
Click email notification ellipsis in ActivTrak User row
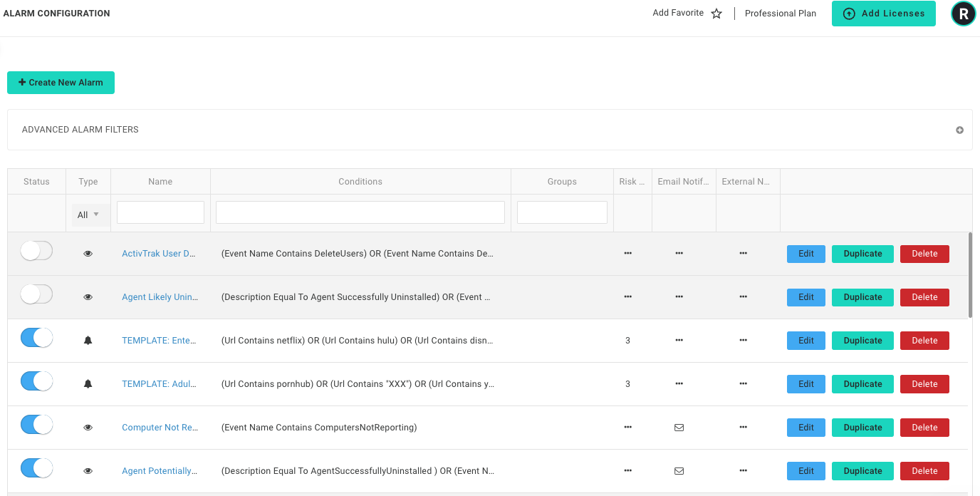[x=679, y=254]
